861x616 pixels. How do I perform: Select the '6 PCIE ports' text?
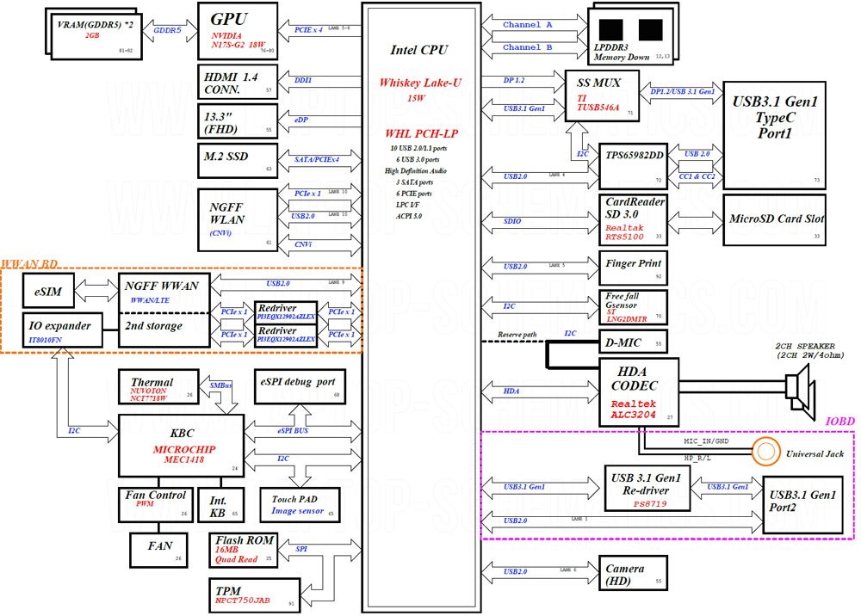[414, 194]
